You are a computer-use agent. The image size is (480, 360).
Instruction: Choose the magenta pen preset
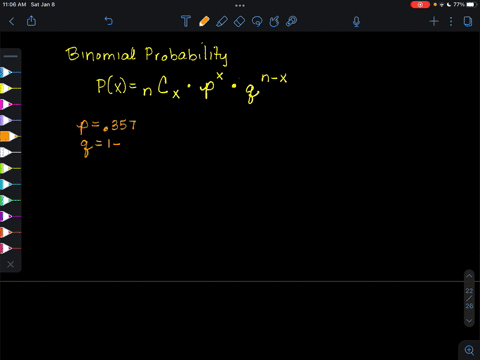10,104
